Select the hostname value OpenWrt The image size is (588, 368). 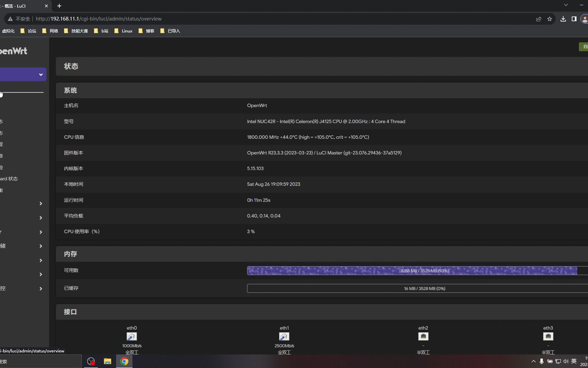(257, 106)
